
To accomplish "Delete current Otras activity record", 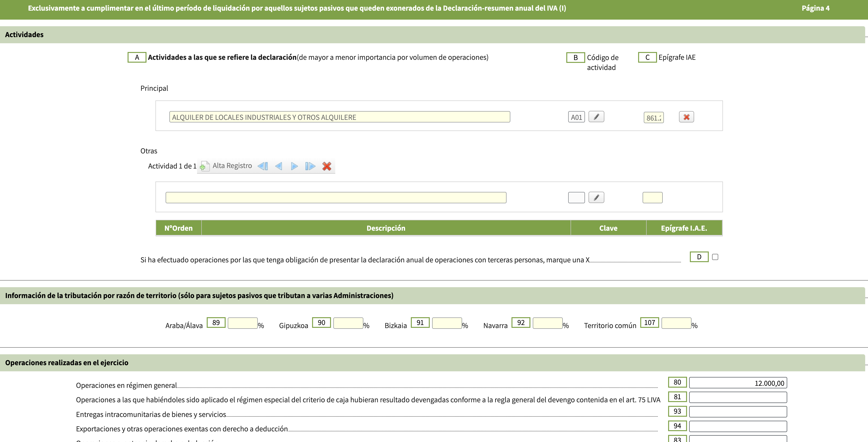I will [327, 166].
